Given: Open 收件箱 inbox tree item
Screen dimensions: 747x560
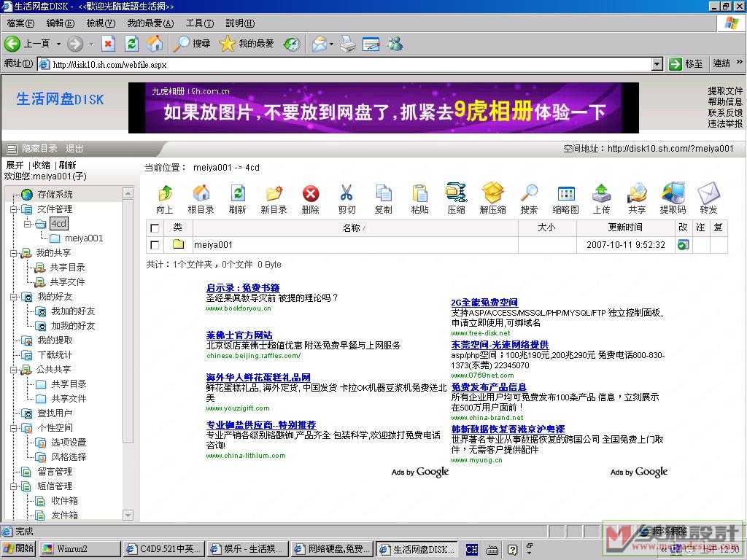Looking at the screenshot, I should [x=65, y=500].
